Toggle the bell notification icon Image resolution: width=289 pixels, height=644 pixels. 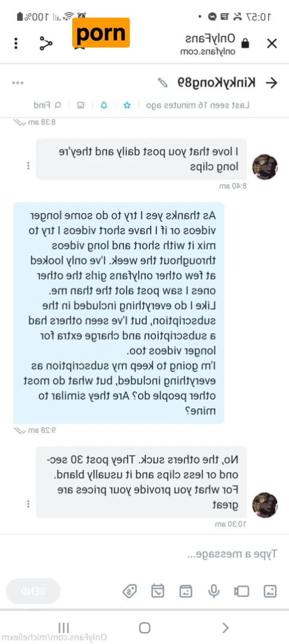click(x=104, y=105)
